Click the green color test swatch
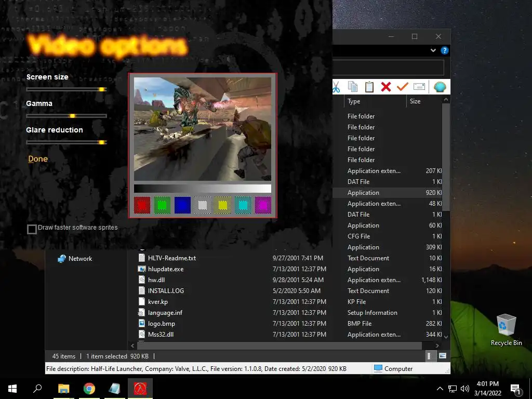The height and width of the screenshot is (399, 532). [x=162, y=205]
